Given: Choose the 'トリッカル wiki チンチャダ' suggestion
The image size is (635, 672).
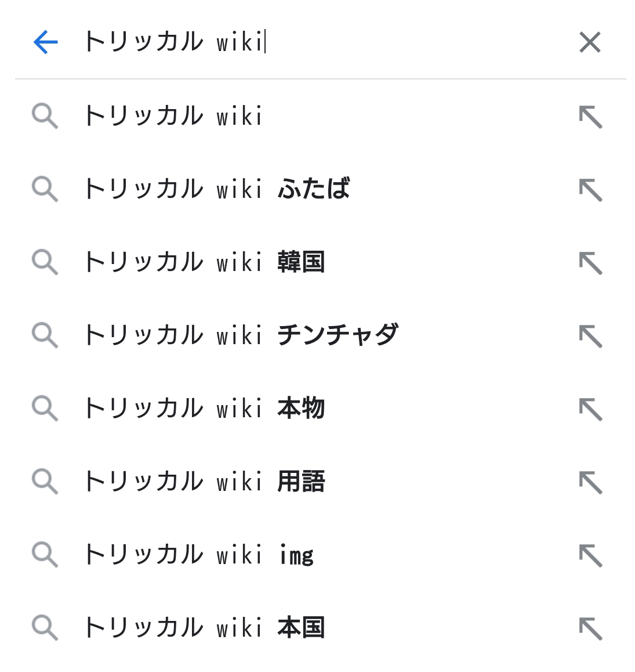Looking at the screenshot, I should click(x=241, y=335).
